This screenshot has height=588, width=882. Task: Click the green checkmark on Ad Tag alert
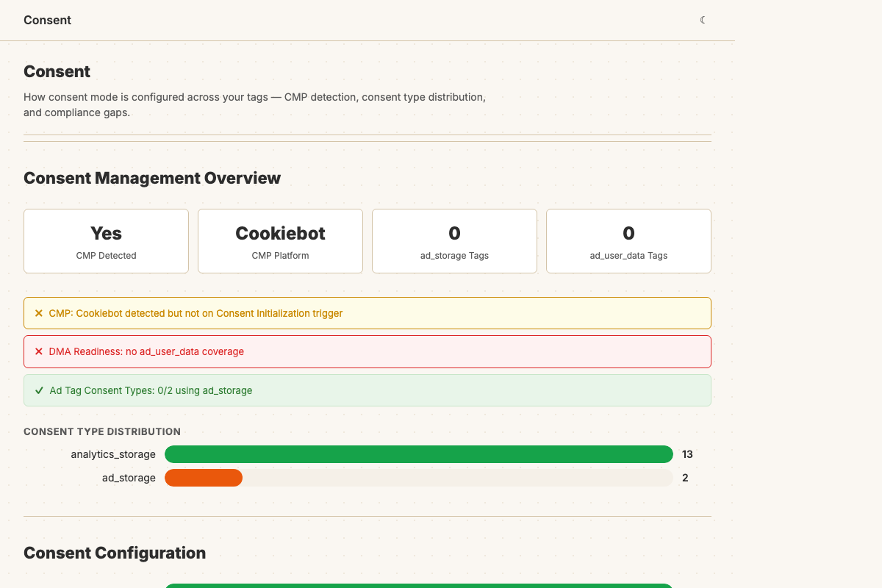point(39,390)
